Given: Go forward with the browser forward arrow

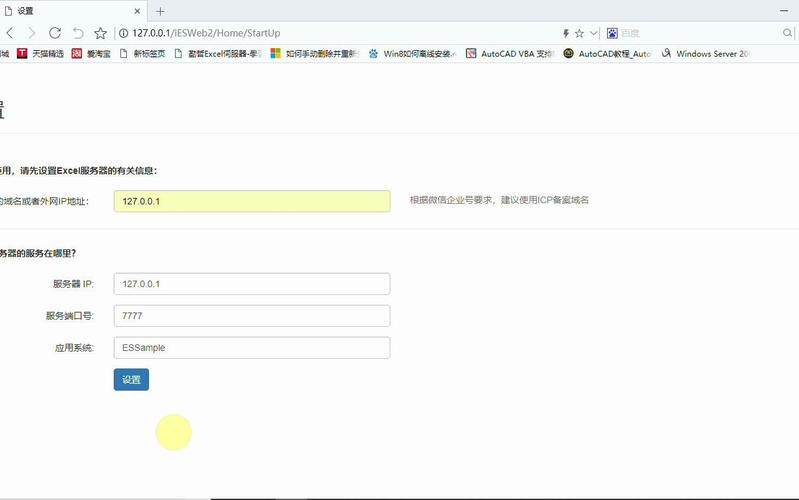Looking at the screenshot, I should [32, 33].
